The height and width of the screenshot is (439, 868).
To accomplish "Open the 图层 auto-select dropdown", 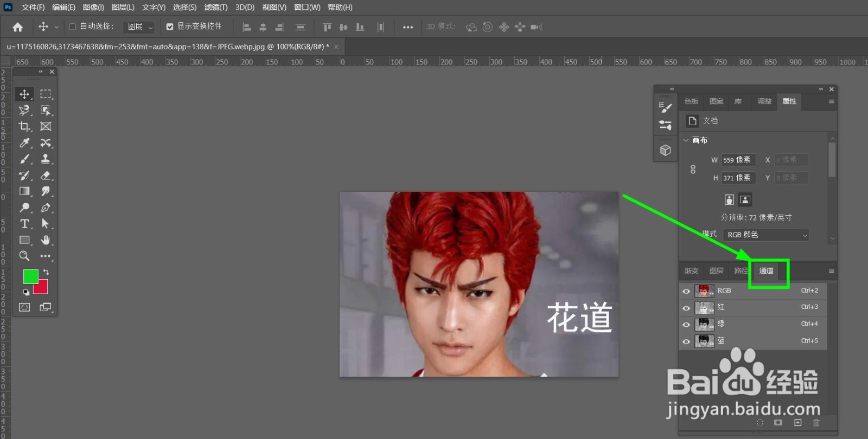I will click(139, 27).
